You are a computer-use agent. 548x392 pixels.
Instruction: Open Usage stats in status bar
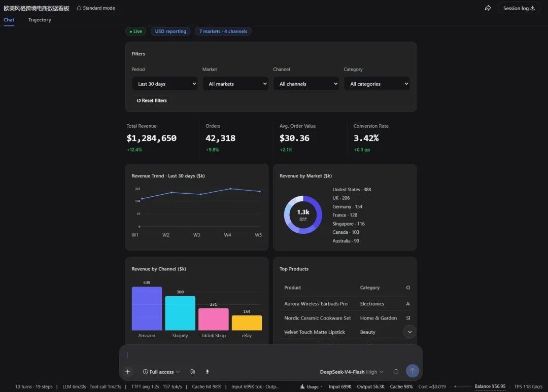[x=310, y=387]
